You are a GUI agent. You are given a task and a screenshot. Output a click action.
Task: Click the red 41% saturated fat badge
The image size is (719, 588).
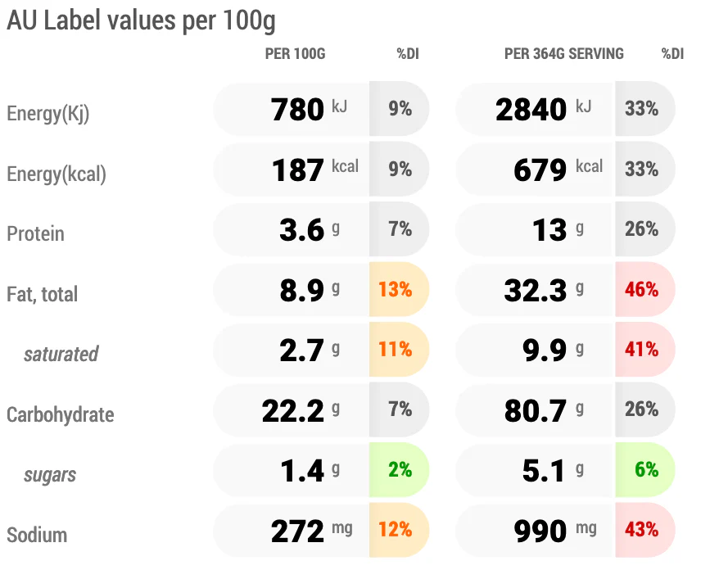645,350
